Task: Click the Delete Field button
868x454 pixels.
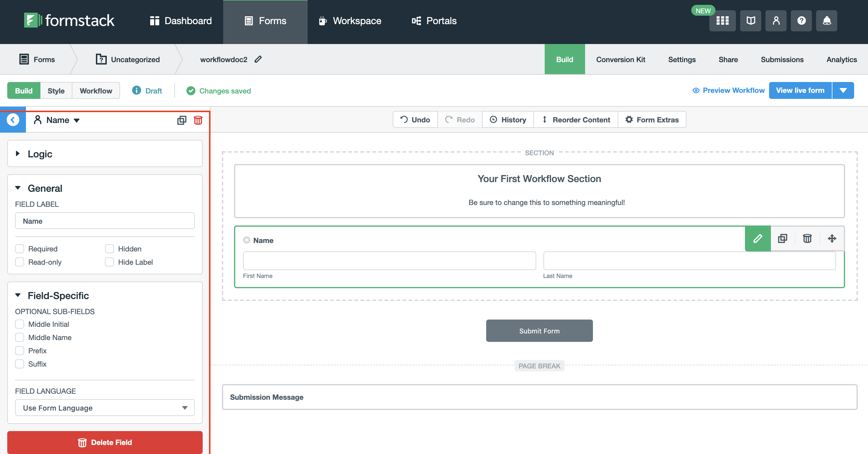Action: 105,442
